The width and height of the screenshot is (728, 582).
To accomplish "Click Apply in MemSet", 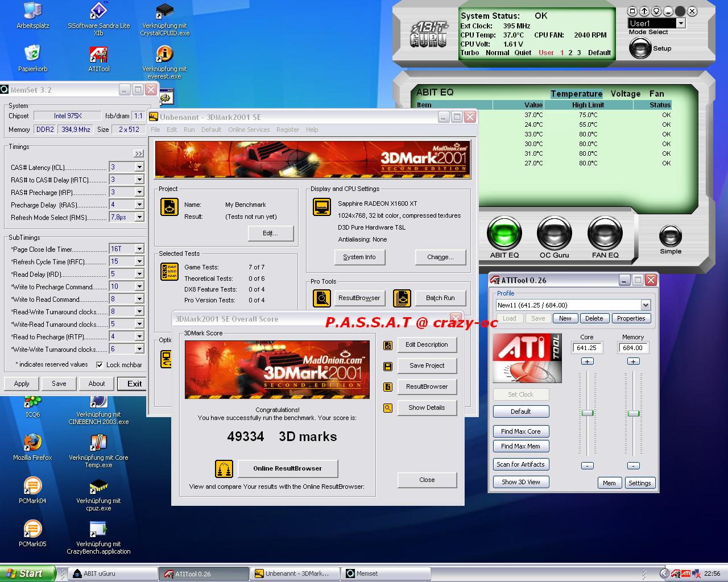I will [22, 384].
